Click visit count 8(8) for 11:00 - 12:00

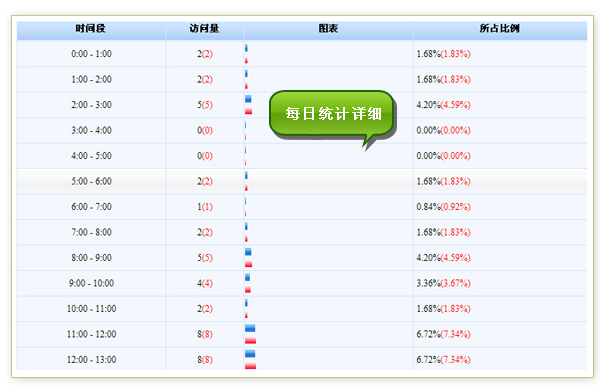point(205,334)
